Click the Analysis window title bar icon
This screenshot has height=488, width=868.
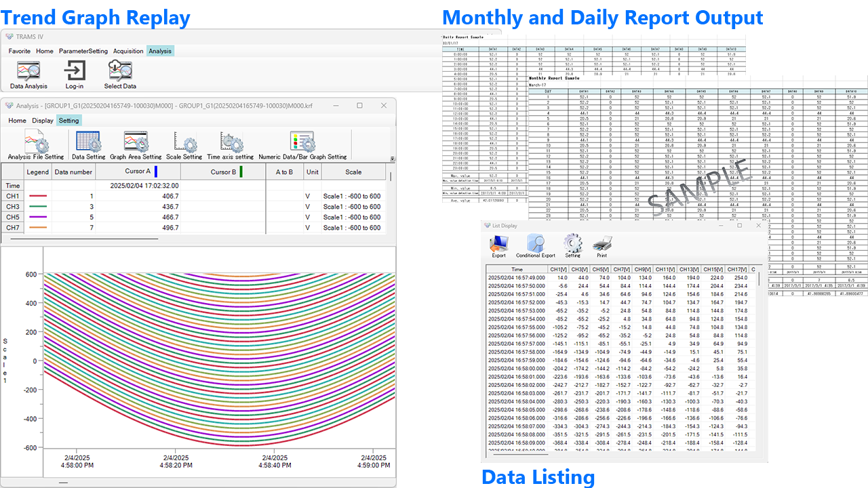click(x=9, y=106)
